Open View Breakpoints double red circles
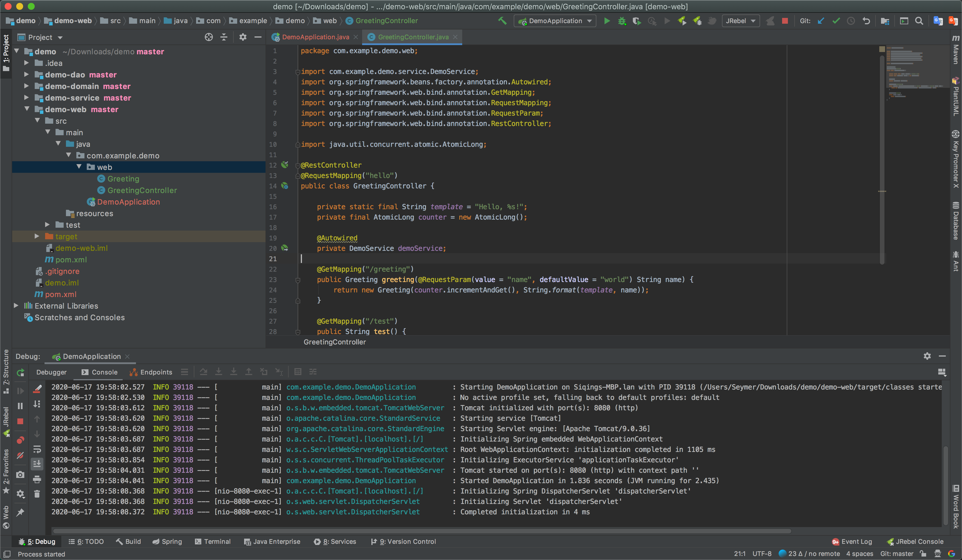The height and width of the screenshot is (560, 962). [x=21, y=440]
